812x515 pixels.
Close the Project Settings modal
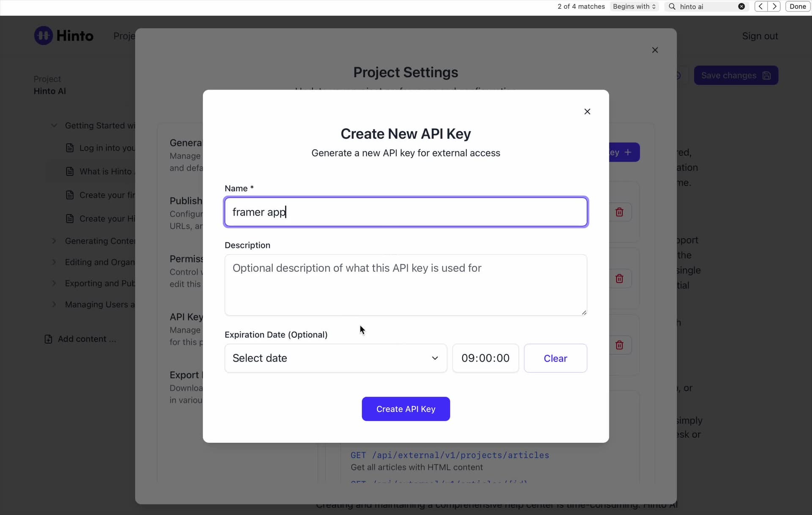[x=655, y=50]
